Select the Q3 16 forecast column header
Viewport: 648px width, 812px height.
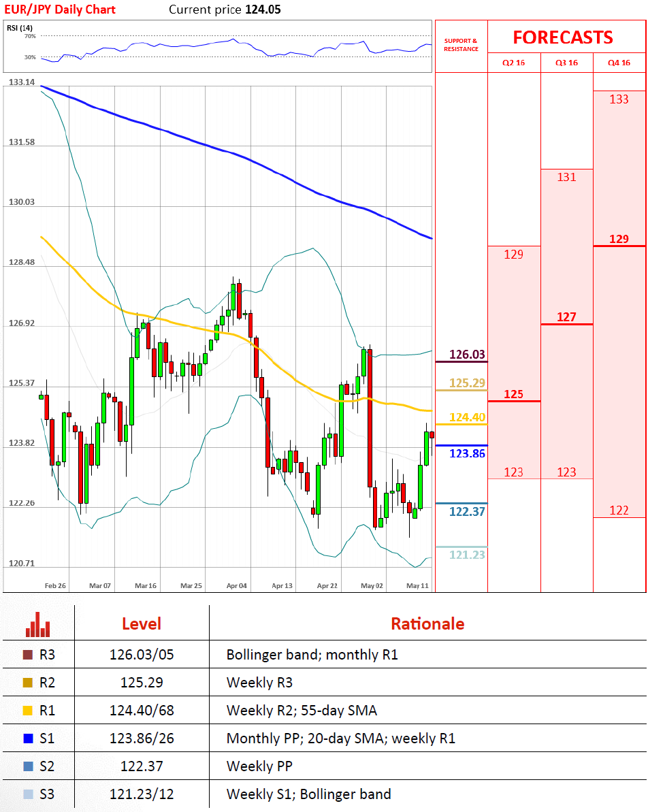[567, 63]
